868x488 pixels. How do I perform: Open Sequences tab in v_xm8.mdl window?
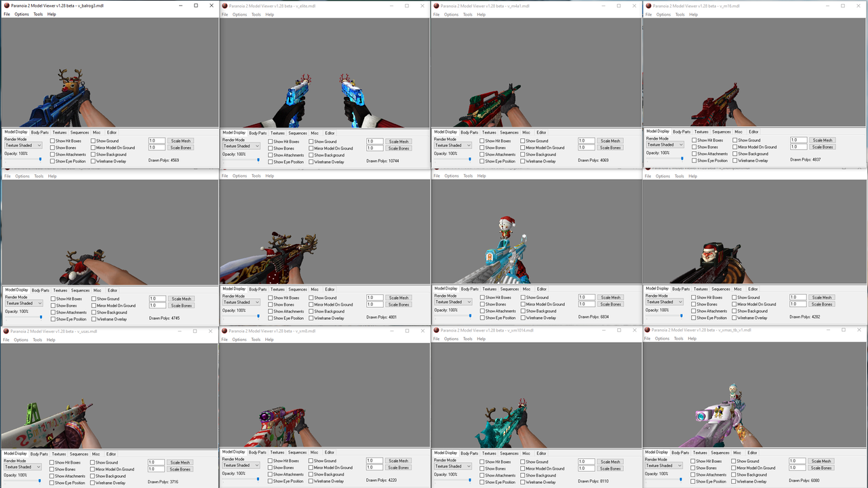coord(297,452)
